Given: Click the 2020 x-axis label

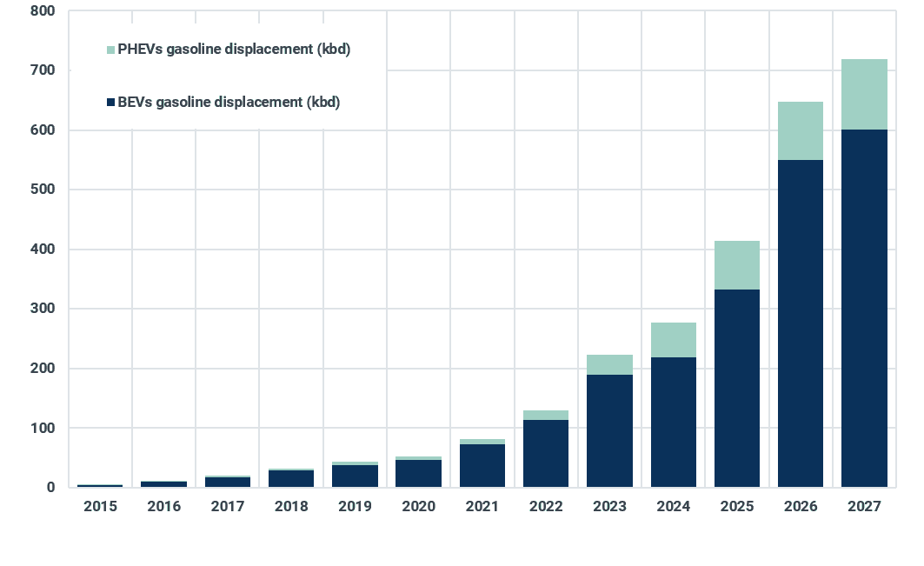Looking at the screenshot, I should tap(418, 507).
